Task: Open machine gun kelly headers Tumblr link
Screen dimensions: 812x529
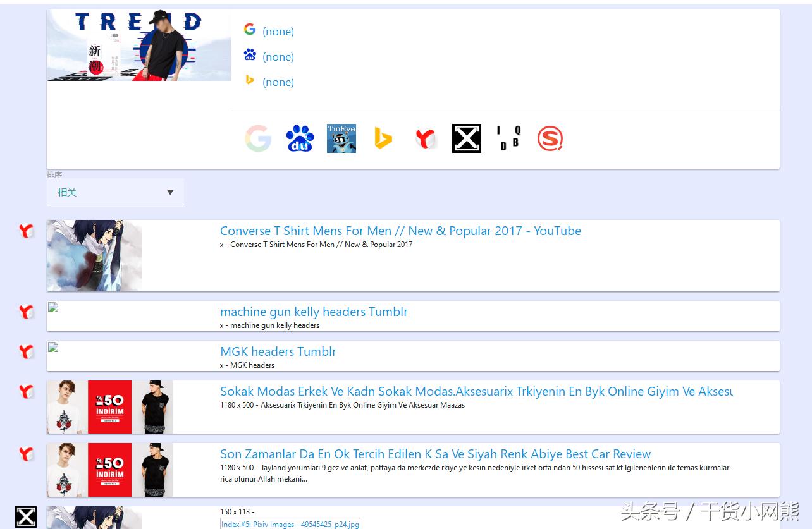Action: click(x=314, y=312)
